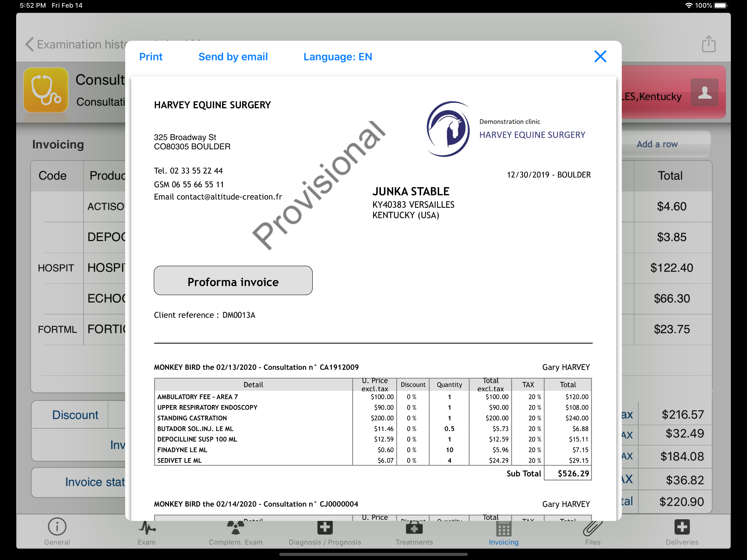This screenshot has width=747, height=560.
Task: Tap the battery indicator in status bar
Action: tap(721, 5)
